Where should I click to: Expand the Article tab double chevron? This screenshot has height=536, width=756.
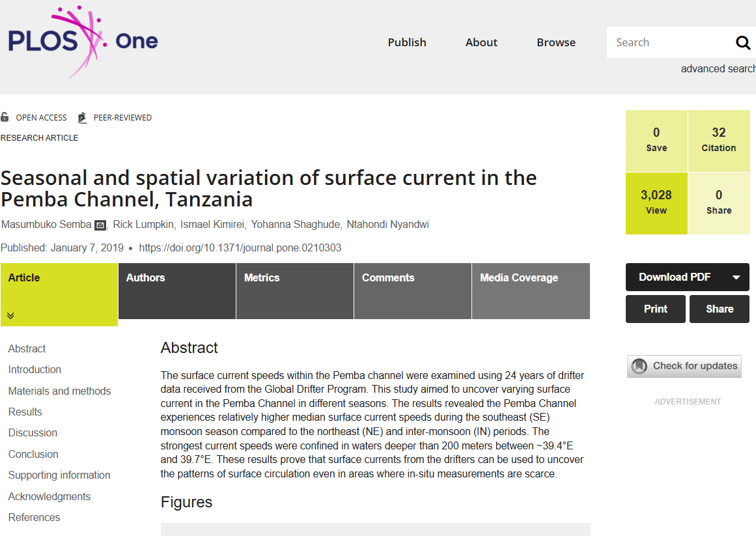pos(11,316)
